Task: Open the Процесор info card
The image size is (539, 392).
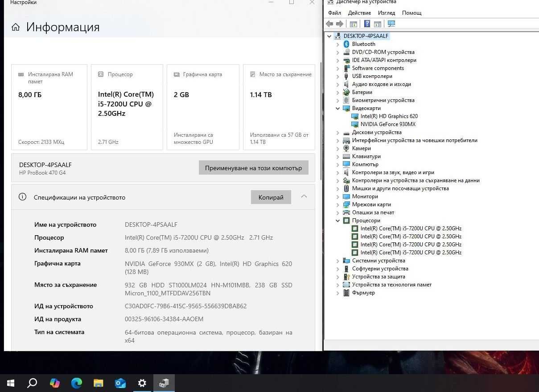Action: [x=127, y=107]
